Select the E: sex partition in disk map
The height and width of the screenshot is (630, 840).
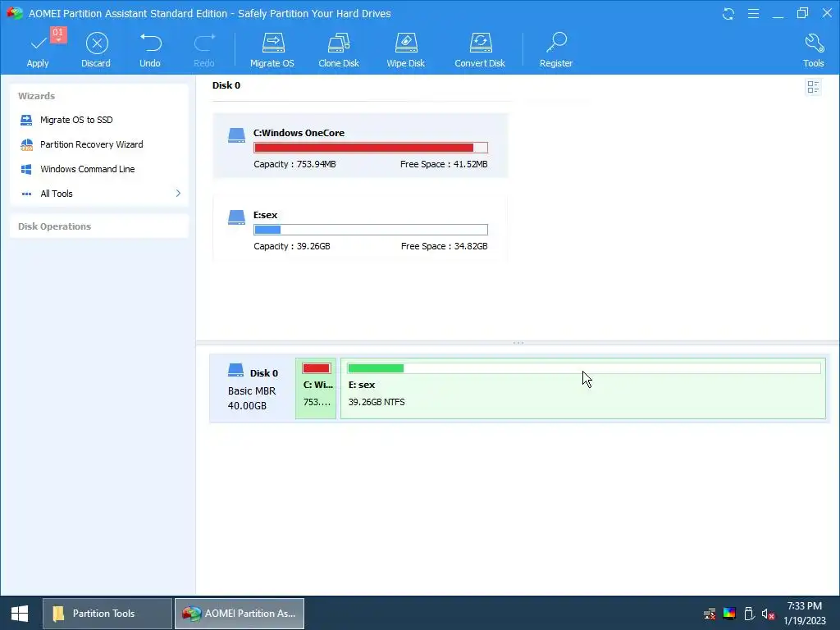583,388
